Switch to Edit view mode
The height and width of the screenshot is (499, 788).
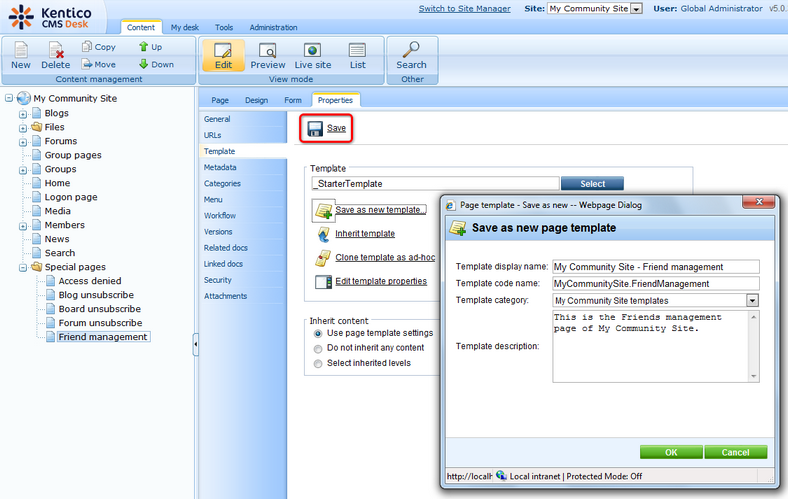[x=223, y=56]
